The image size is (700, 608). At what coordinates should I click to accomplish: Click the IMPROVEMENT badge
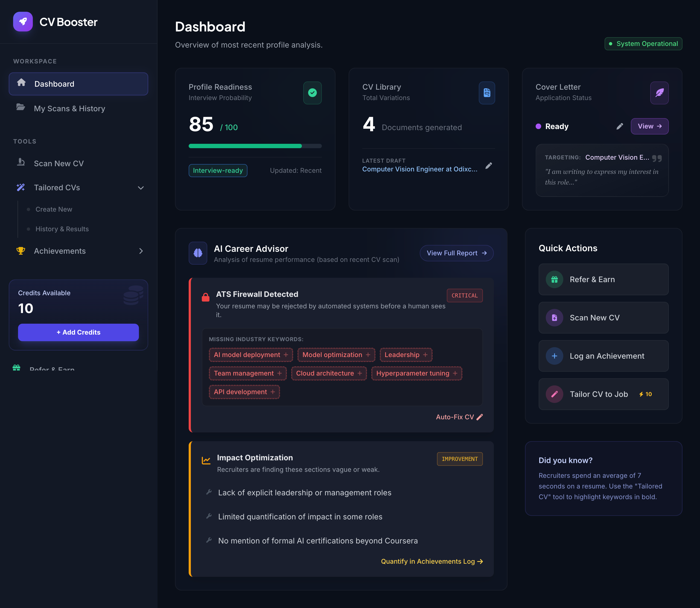pyautogui.click(x=459, y=459)
